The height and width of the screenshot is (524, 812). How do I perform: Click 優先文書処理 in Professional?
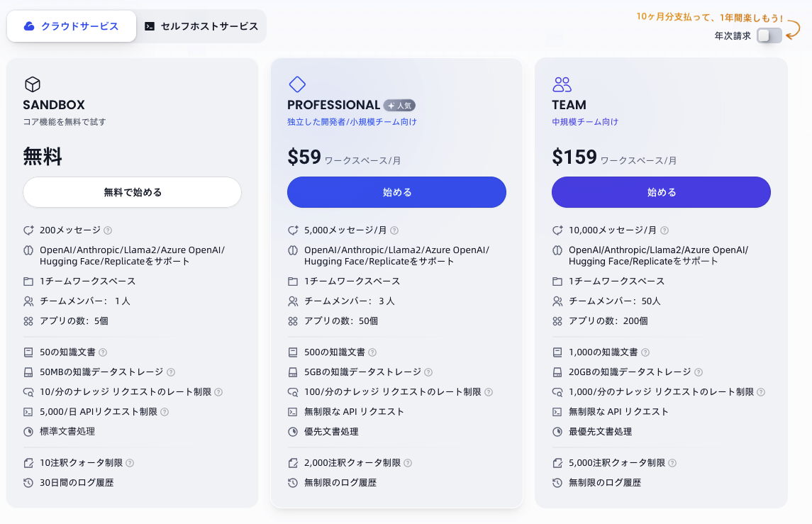331,431
